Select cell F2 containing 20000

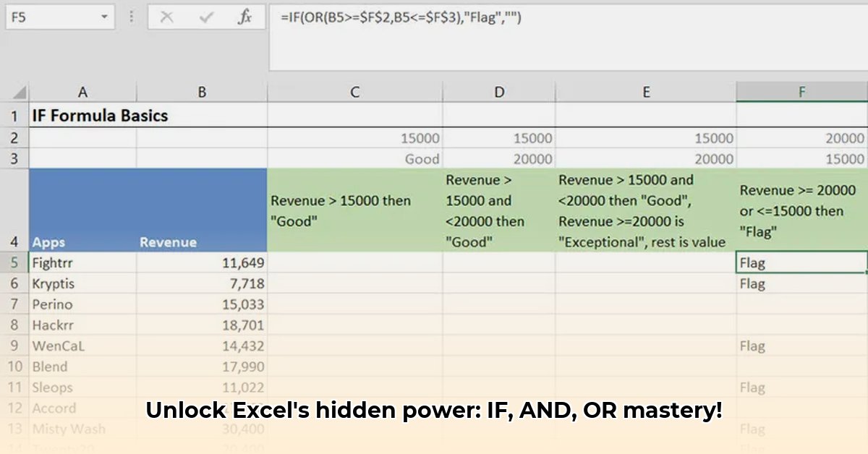pyautogui.click(x=802, y=138)
